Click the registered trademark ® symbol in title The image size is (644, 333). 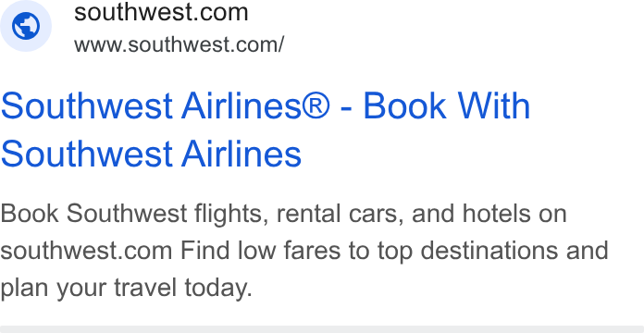coord(316,106)
